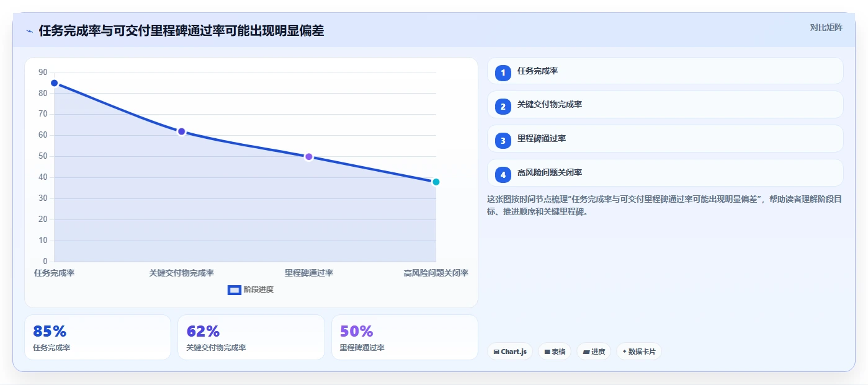The image size is (868, 385).
Task: Click the violet data point at 50
Action: [x=308, y=157]
